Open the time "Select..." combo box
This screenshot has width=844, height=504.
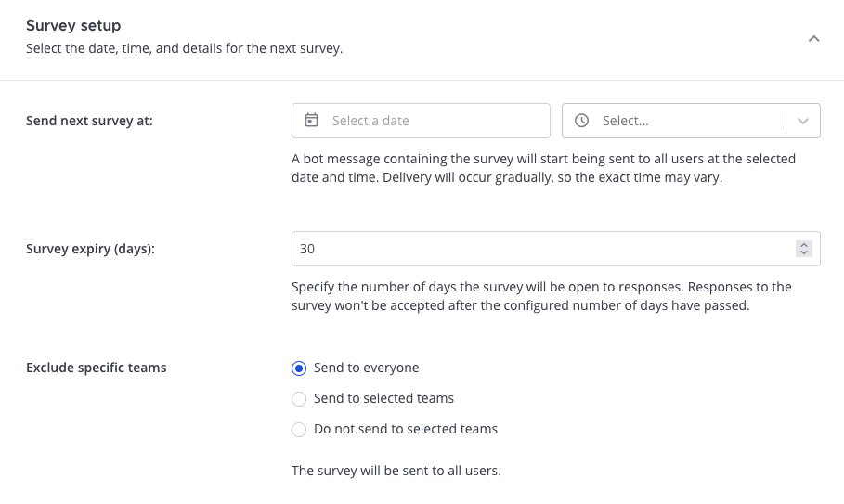point(678,121)
